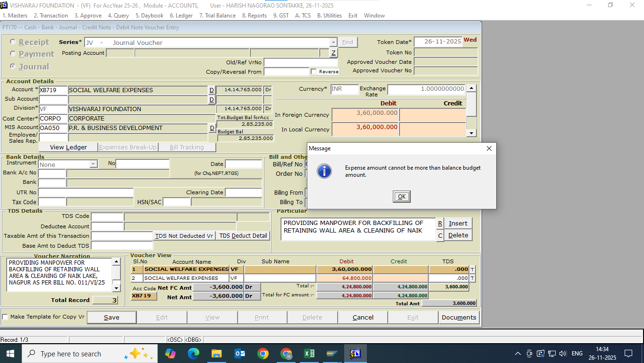Viewport: 644px width, 363px height.
Task: Click the R button beside Particular text
Action: click(440, 224)
